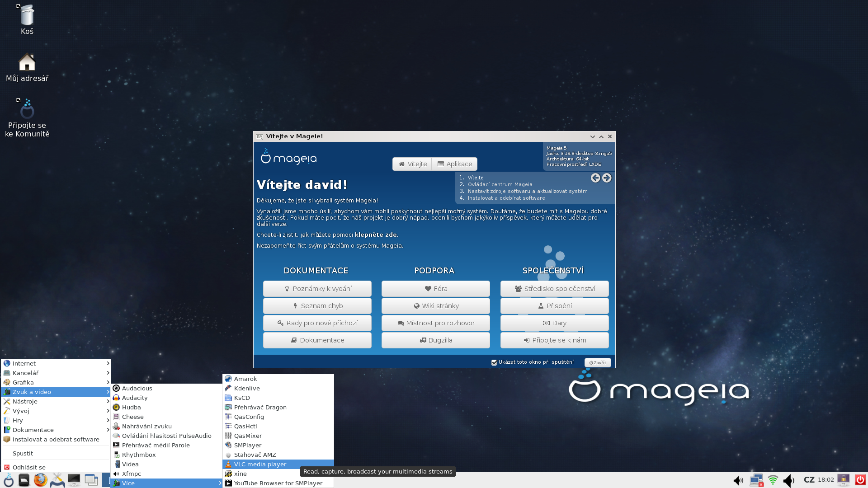Go to previous welcome page arrow
The width and height of the screenshot is (868, 488).
pos(595,178)
